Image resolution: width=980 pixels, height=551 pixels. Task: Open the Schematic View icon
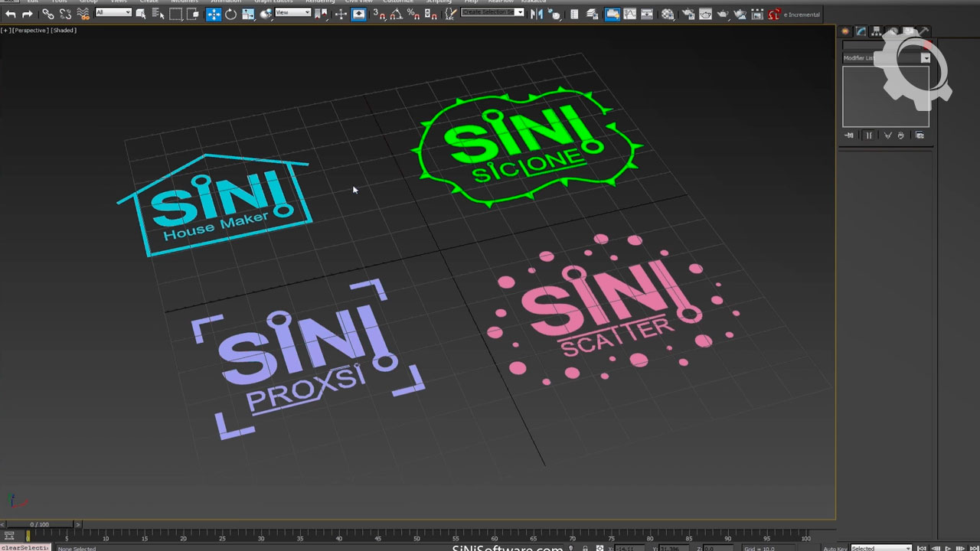pos(647,15)
